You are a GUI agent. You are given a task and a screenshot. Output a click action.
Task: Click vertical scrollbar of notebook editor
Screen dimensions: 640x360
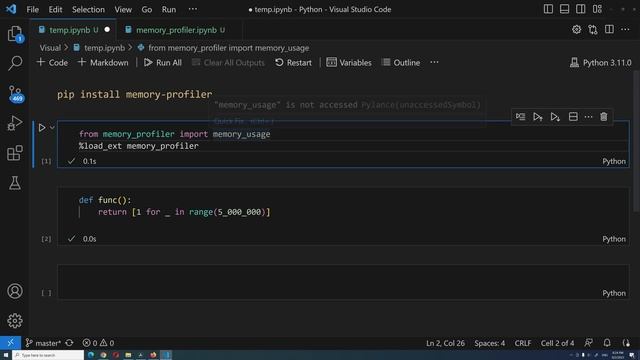636,141
